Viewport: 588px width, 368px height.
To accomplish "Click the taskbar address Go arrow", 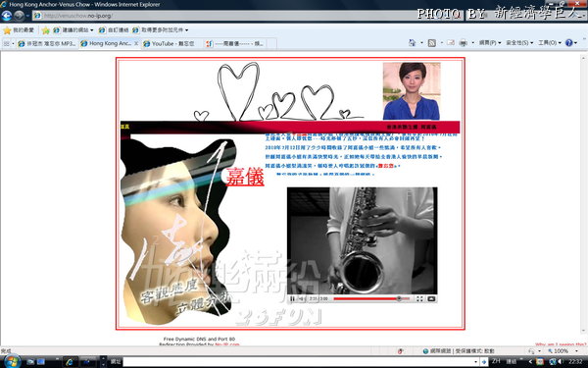I will [x=484, y=362].
